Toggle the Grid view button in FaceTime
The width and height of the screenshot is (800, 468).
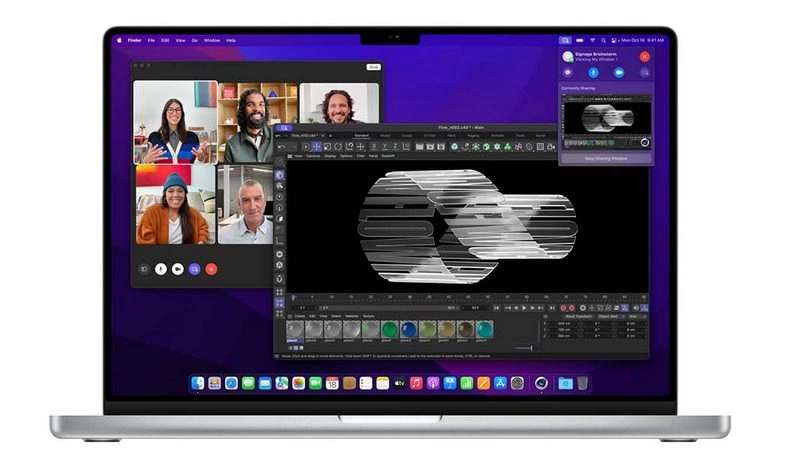372,67
